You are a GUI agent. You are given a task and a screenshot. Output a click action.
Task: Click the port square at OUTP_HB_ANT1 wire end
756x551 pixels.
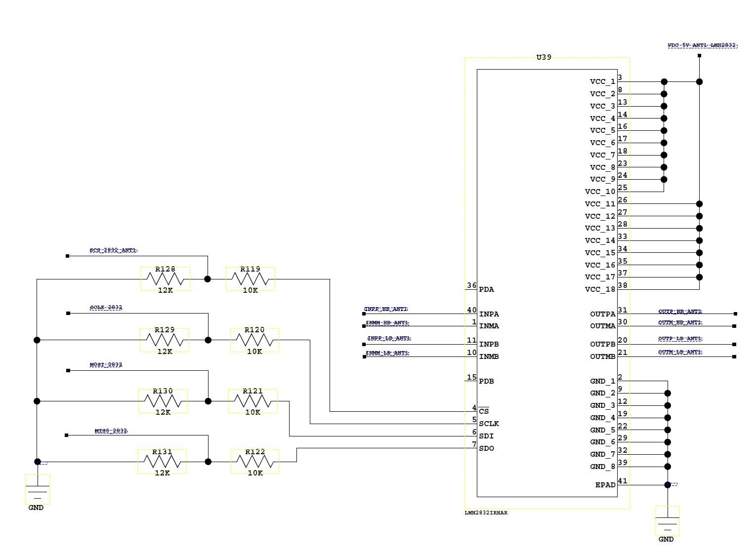(x=735, y=314)
